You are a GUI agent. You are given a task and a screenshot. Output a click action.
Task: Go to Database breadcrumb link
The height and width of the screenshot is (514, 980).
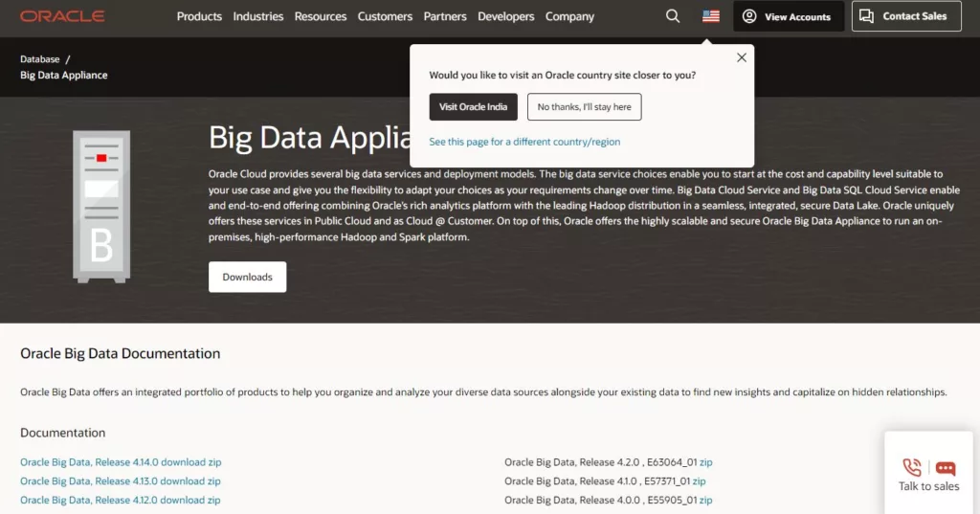tap(40, 59)
